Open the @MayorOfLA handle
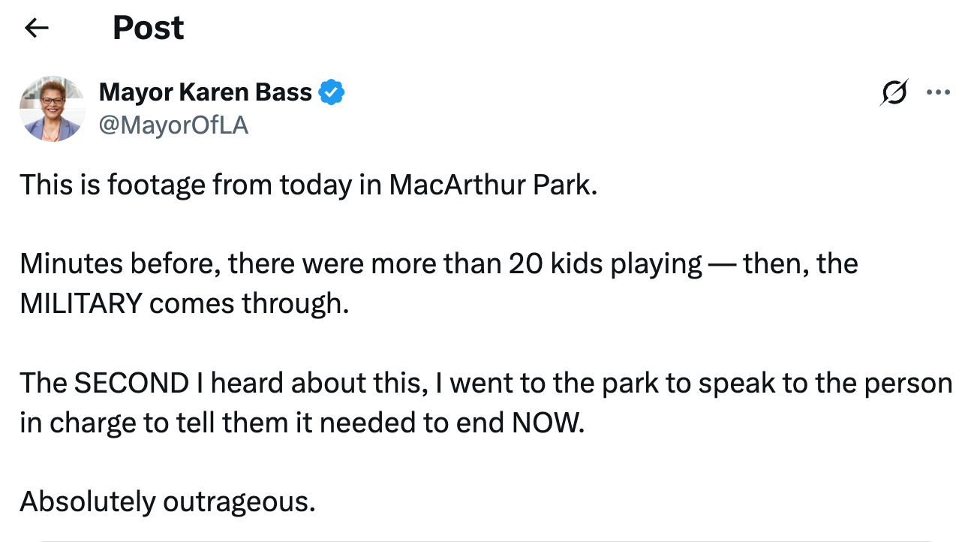This screenshot has height=542, width=980. pos(174,125)
